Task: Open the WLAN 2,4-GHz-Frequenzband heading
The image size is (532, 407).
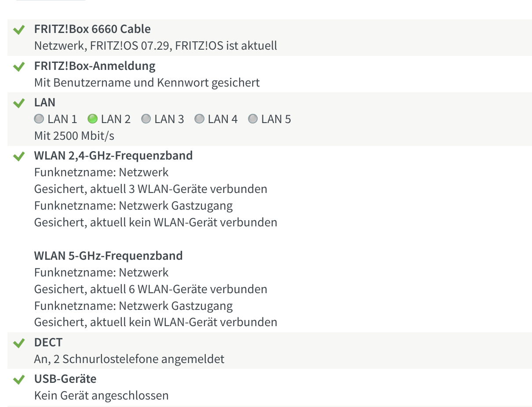Action: (x=113, y=156)
